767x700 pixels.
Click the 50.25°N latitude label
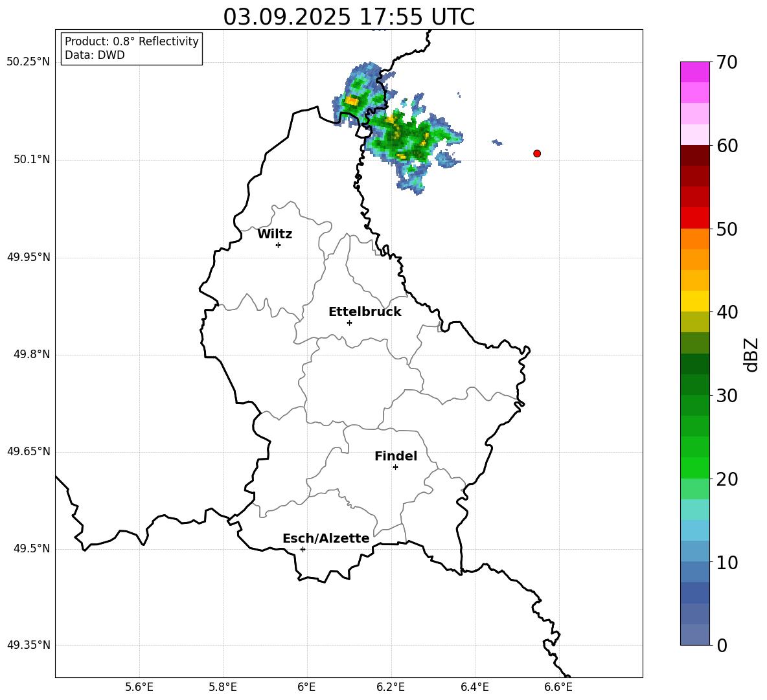click(x=29, y=62)
